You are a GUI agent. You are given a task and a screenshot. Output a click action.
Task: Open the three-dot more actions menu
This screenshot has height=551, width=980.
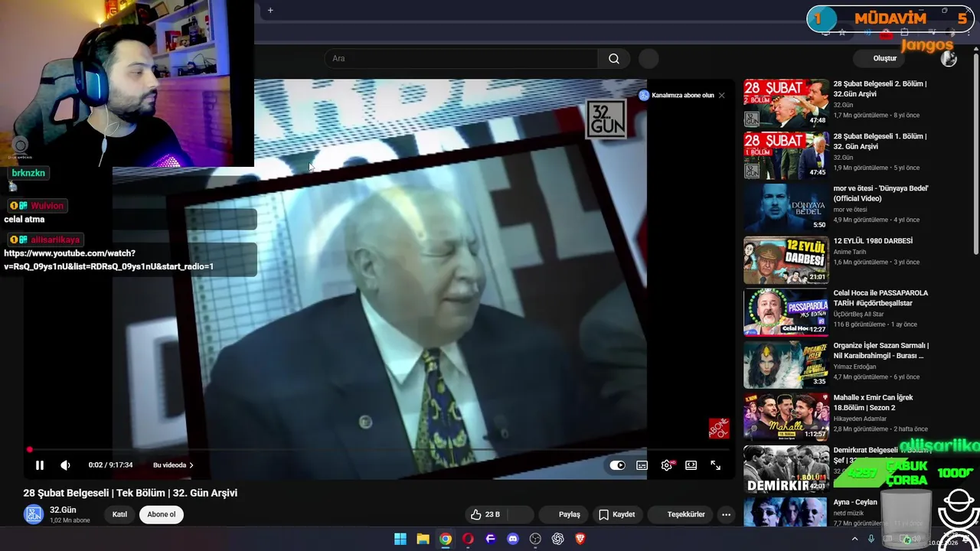coord(726,514)
